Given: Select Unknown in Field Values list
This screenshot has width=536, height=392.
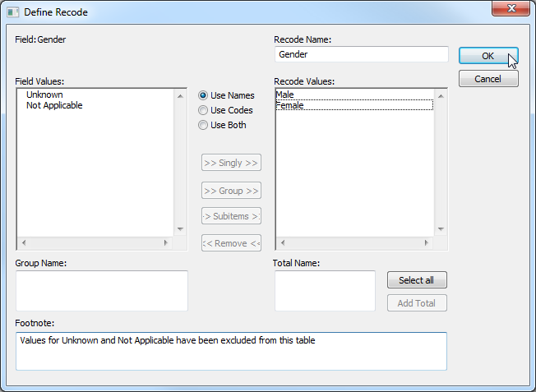Looking at the screenshot, I should [44, 95].
